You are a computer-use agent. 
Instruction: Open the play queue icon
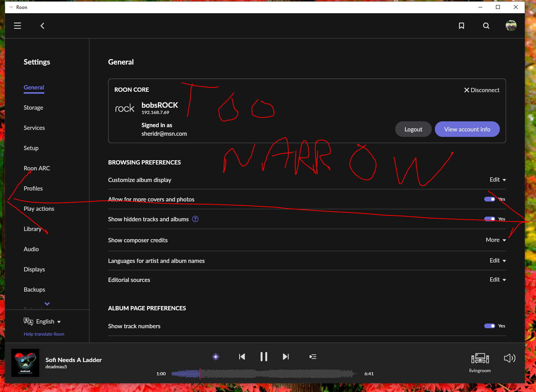(x=313, y=357)
